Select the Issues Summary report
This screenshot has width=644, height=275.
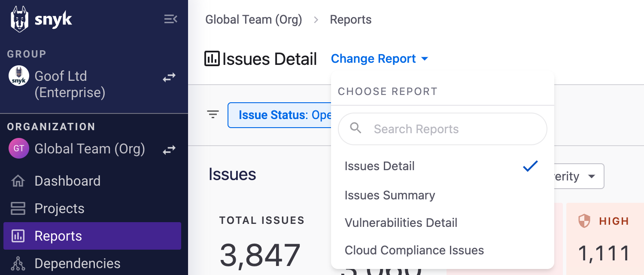443,196
